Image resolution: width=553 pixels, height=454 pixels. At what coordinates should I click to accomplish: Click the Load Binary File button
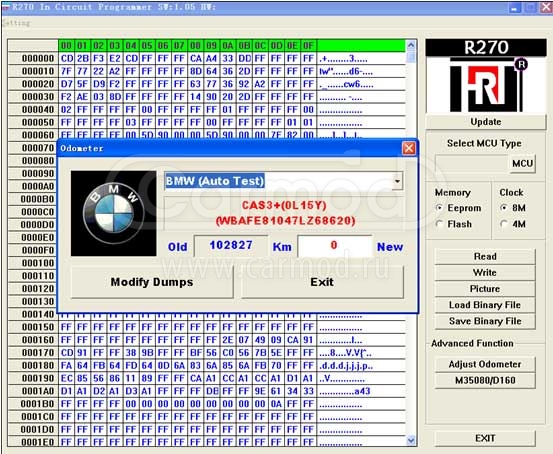(485, 305)
